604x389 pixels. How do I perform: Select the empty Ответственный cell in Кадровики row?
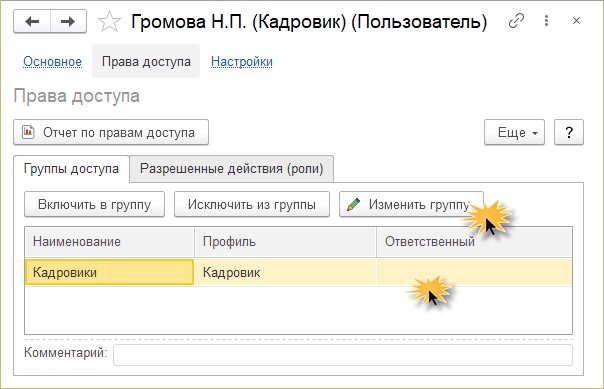pyautogui.click(x=475, y=272)
